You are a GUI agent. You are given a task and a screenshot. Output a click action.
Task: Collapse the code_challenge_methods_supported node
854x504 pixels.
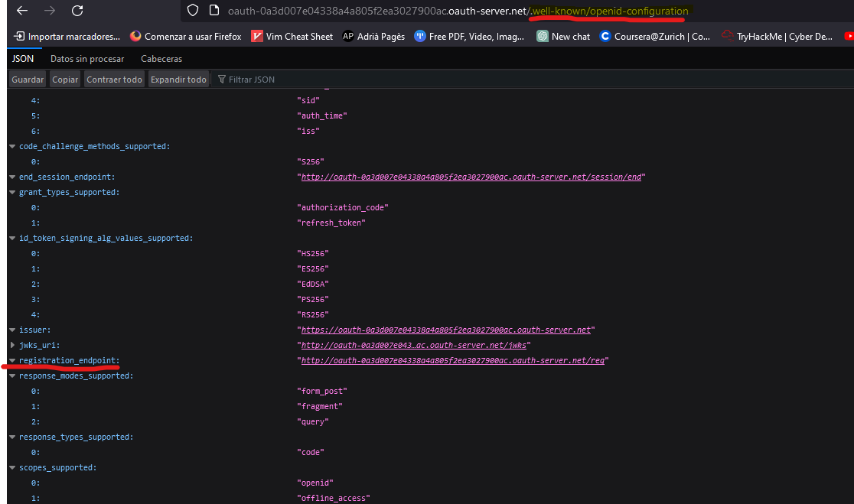click(12, 146)
